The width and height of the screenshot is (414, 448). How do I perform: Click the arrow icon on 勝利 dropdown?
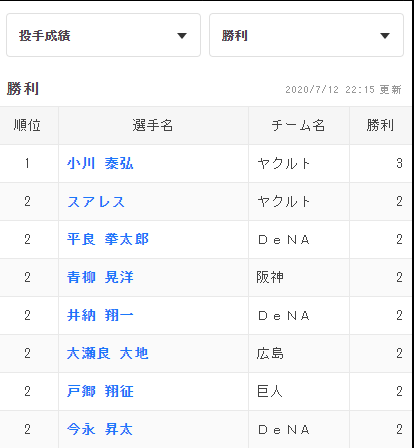click(385, 36)
